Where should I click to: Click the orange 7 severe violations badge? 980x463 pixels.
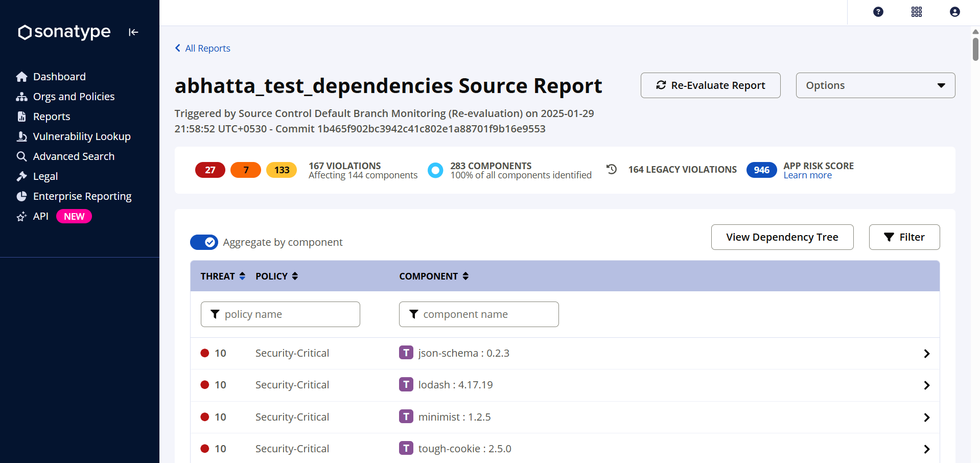pos(246,170)
